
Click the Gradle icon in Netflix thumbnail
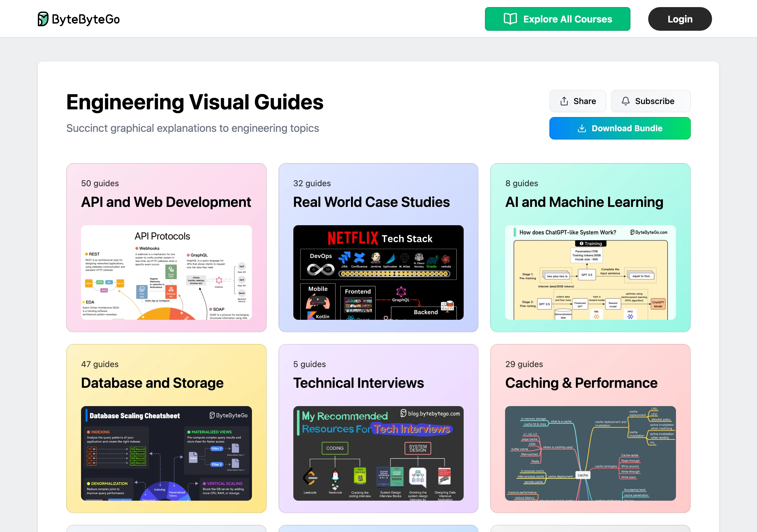pyautogui.click(x=432, y=259)
